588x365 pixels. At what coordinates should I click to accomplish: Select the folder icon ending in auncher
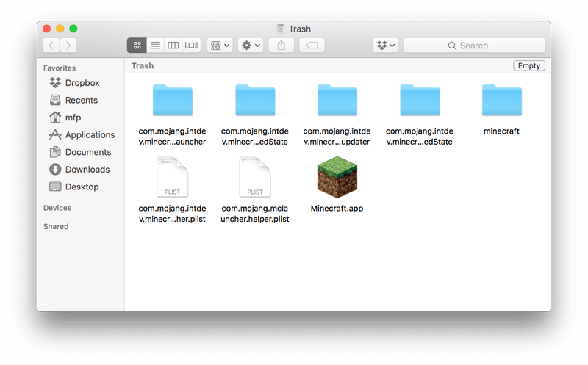tap(173, 100)
